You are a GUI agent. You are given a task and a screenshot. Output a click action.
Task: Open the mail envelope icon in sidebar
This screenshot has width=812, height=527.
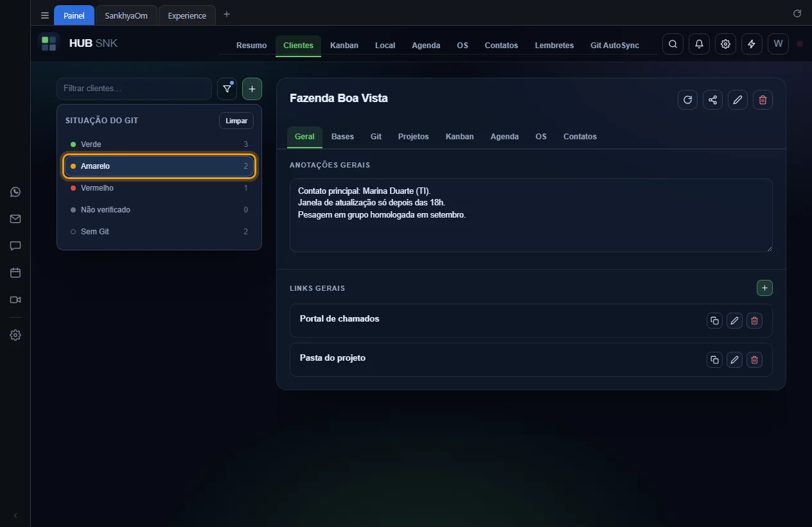[x=15, y=219]
